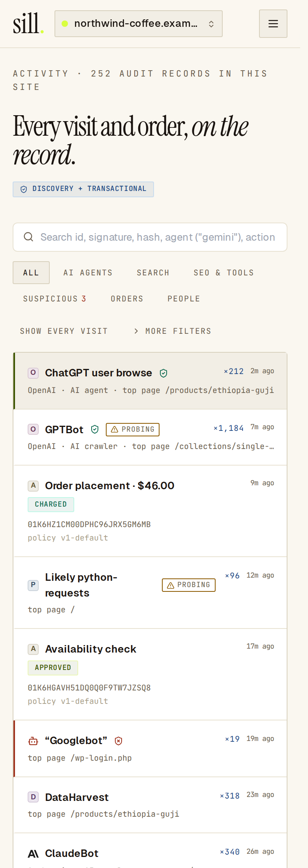The image size is (308, 868).
Task: Open the hamburger menu
Action: [x=273, y=24]
